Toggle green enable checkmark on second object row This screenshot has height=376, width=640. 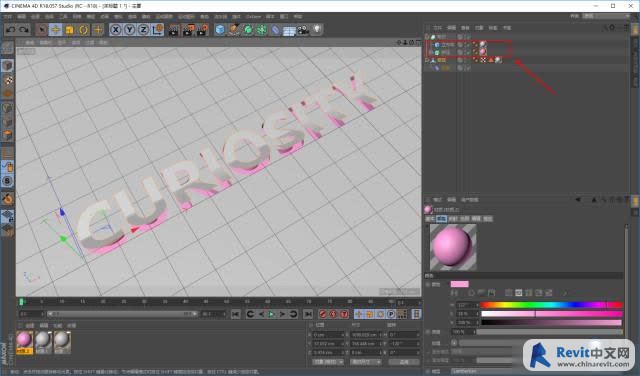point(467,44)
